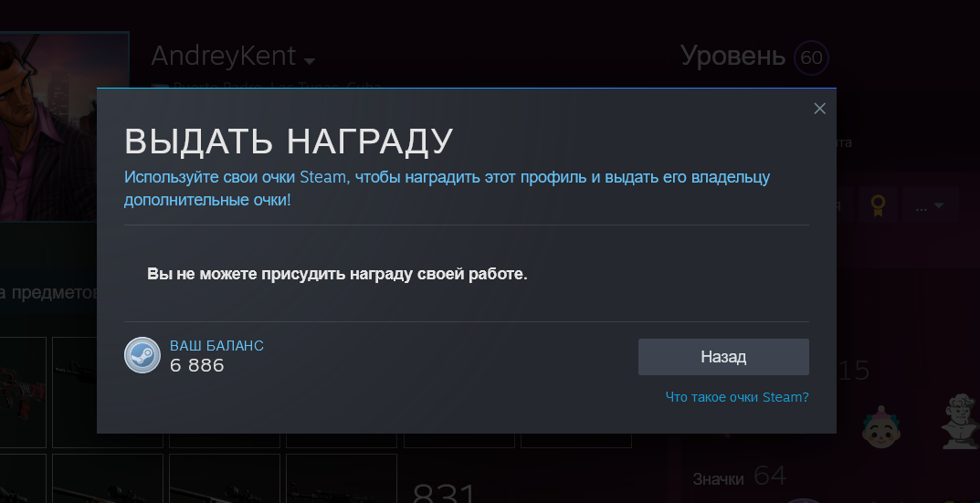This screenshot has height=503, width=980.
Task: Click the Назад button
Action: point(723,357)
